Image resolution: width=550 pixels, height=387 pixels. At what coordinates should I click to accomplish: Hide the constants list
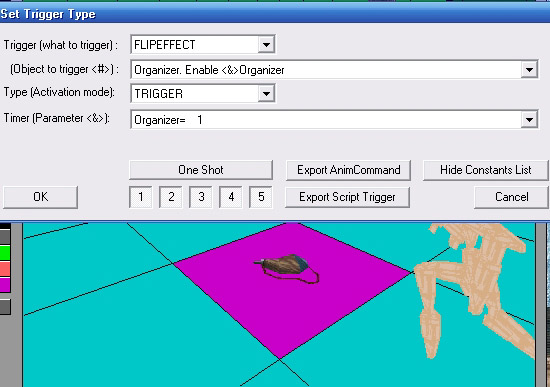click(486, 170)
